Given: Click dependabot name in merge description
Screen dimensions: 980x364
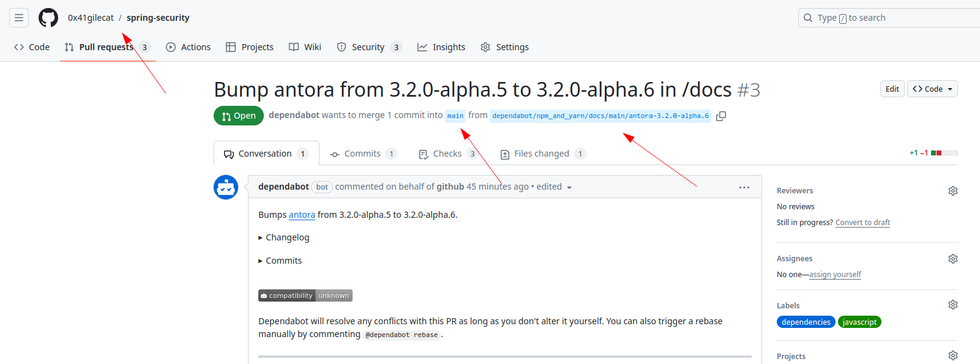Looking at the screenshot, I should pyautogui.click(x=294, y=115).
